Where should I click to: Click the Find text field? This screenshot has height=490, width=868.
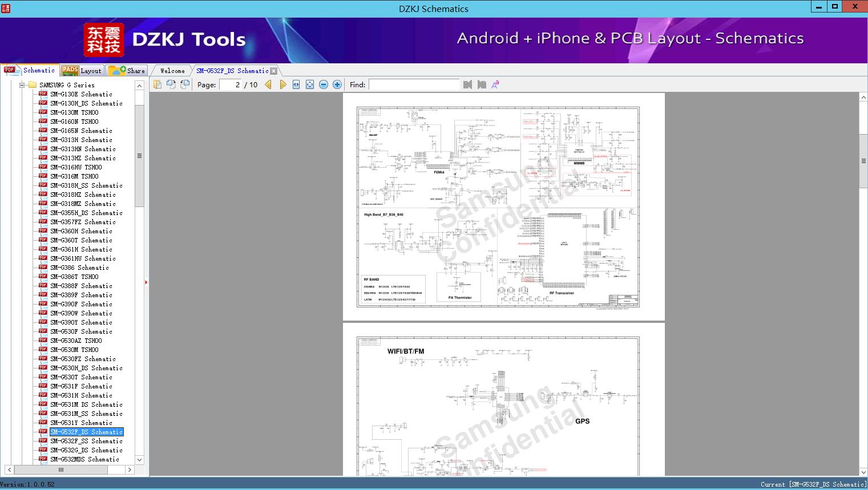coord(414,84)
